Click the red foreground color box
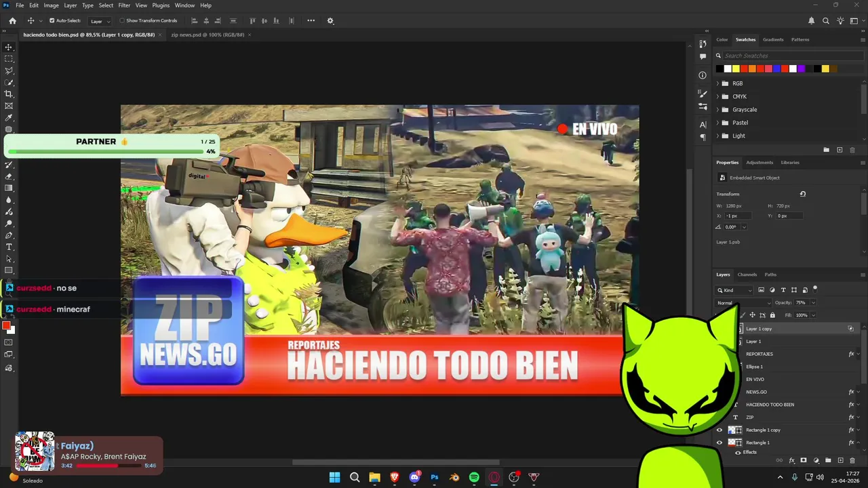Screen dimensions: 868x488 pyautogui.click(x=6, y=327)
